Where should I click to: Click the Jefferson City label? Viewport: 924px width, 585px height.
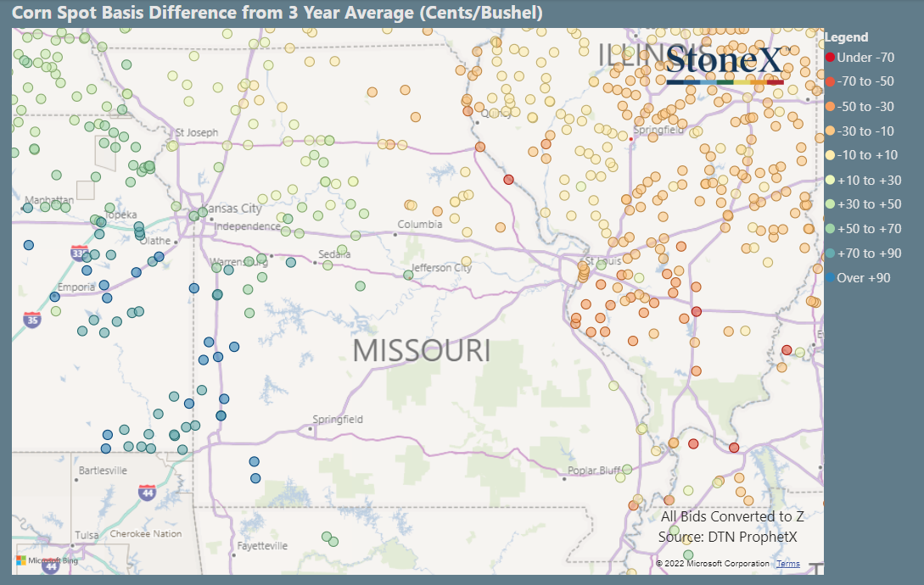[x=441, y=267]
